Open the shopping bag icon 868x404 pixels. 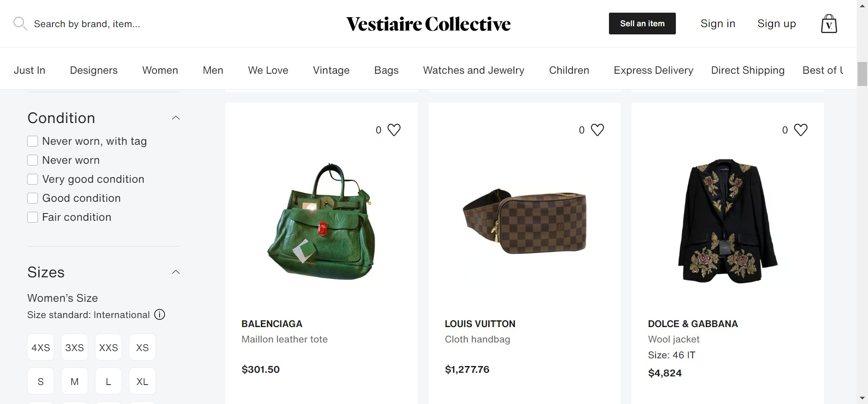829,24
